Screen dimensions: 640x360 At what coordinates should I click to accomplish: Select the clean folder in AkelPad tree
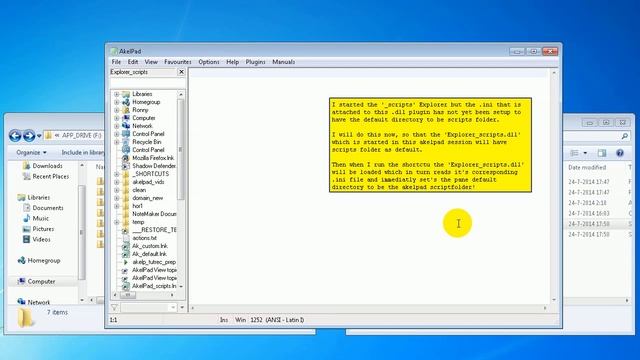(139, 190)
